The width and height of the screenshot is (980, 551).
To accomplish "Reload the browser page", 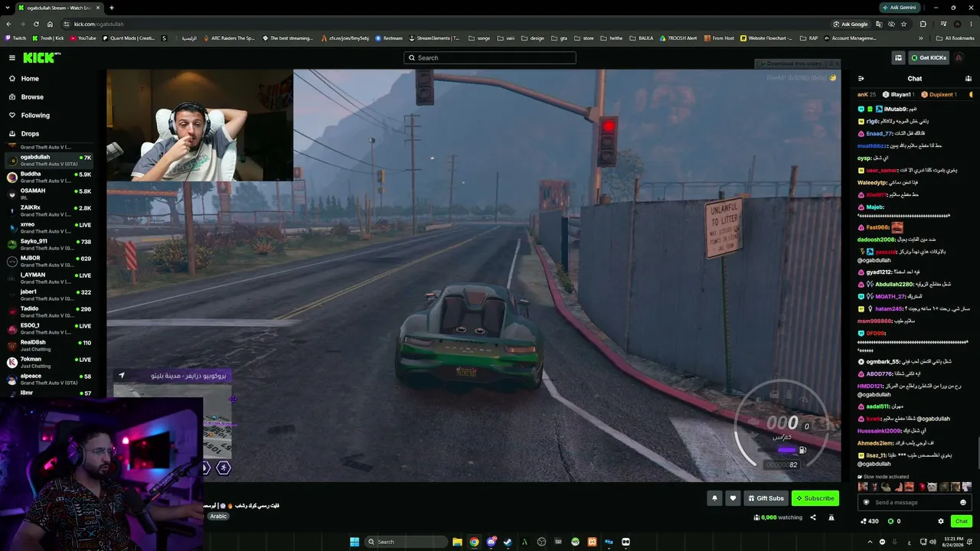I will 36,24.
